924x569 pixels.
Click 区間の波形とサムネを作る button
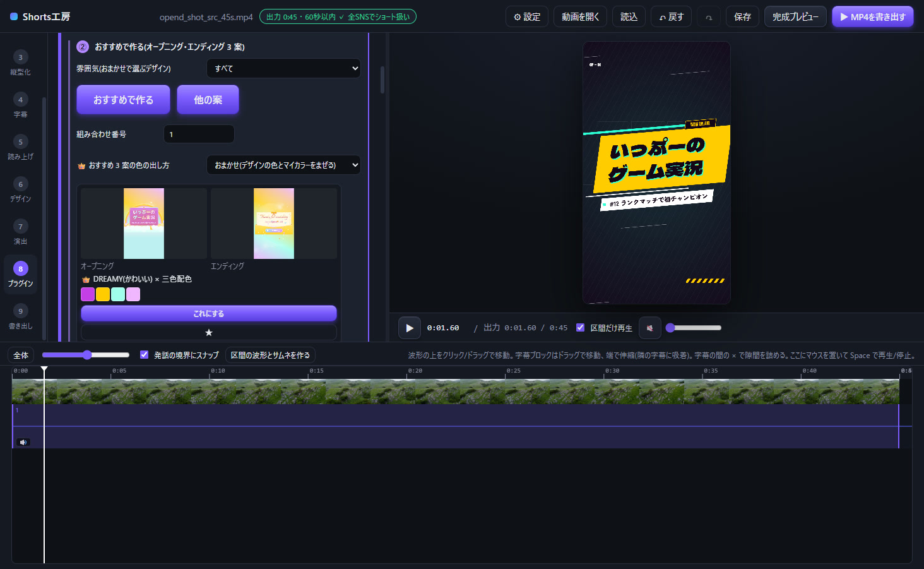click(270, 355)
